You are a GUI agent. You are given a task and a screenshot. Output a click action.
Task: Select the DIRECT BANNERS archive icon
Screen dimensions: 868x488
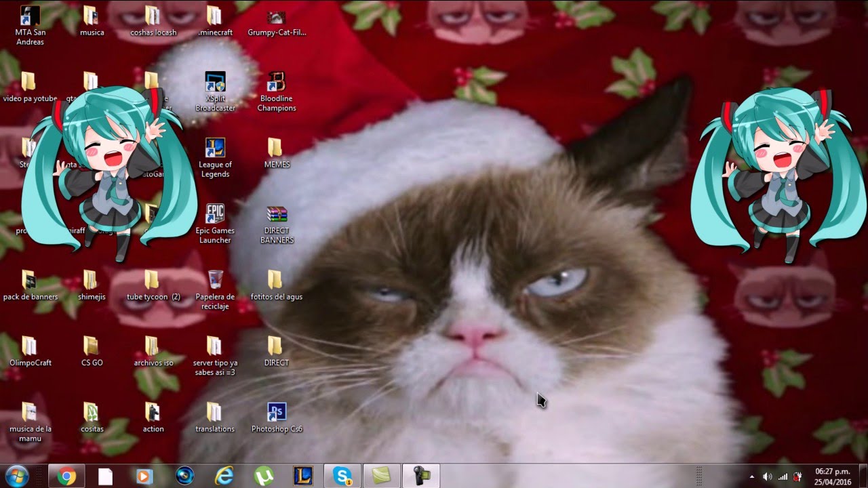pos(277,224)
